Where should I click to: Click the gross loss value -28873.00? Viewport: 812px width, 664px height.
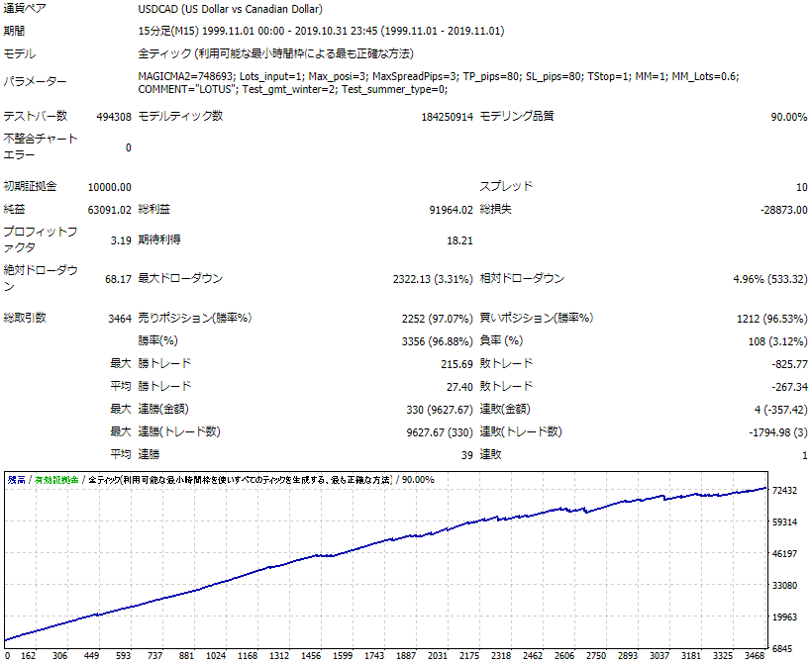tap(783, 210)
